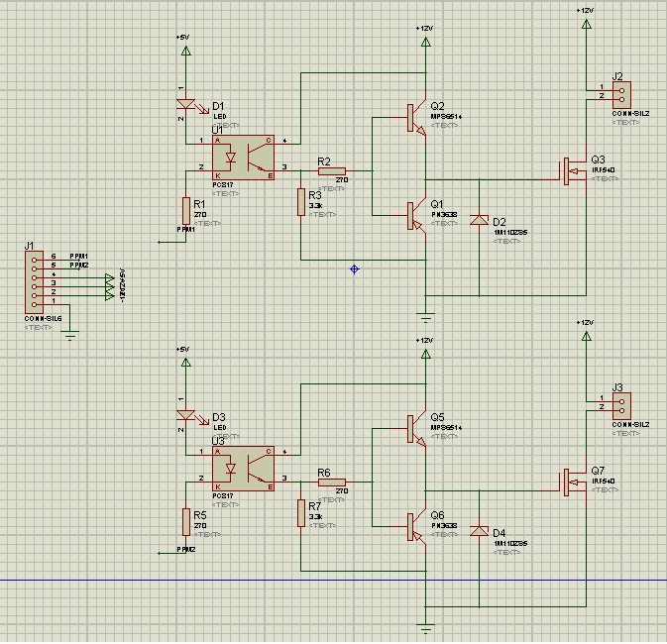Select transistor Q2 symbol

tap(417, 118)
